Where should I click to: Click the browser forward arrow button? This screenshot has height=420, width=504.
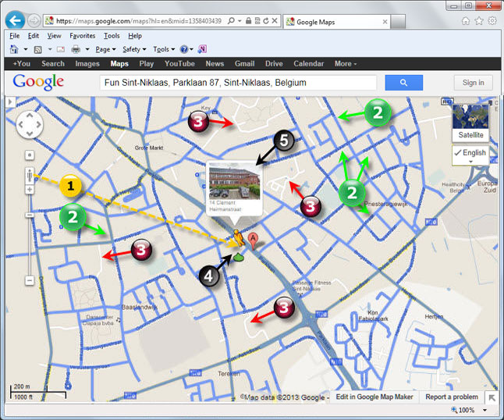coord(34,21)
